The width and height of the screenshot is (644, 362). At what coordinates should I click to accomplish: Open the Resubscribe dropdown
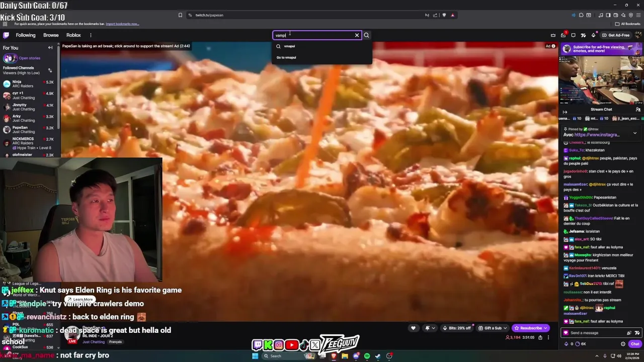531,328
